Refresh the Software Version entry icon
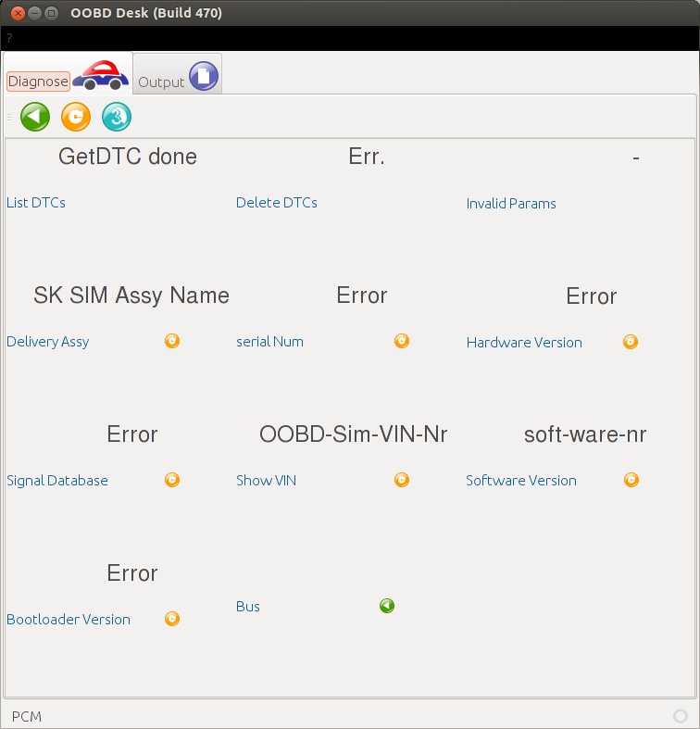The height and width of the screenshot is (729, 700). (x=631, y=480)
